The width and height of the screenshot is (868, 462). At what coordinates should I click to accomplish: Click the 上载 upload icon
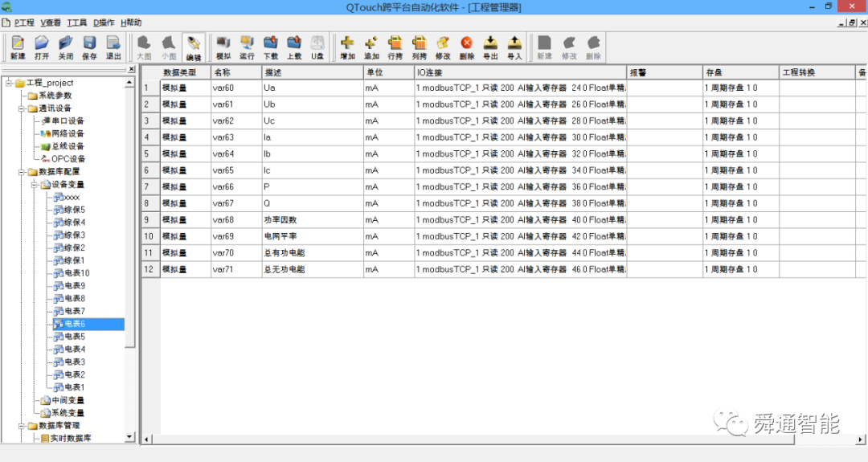[294, 47]
